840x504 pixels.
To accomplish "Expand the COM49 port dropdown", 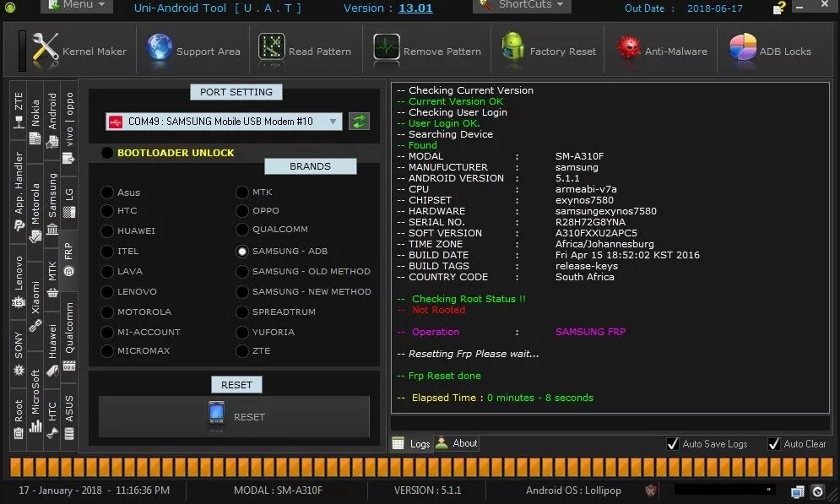I will (333, 122).
